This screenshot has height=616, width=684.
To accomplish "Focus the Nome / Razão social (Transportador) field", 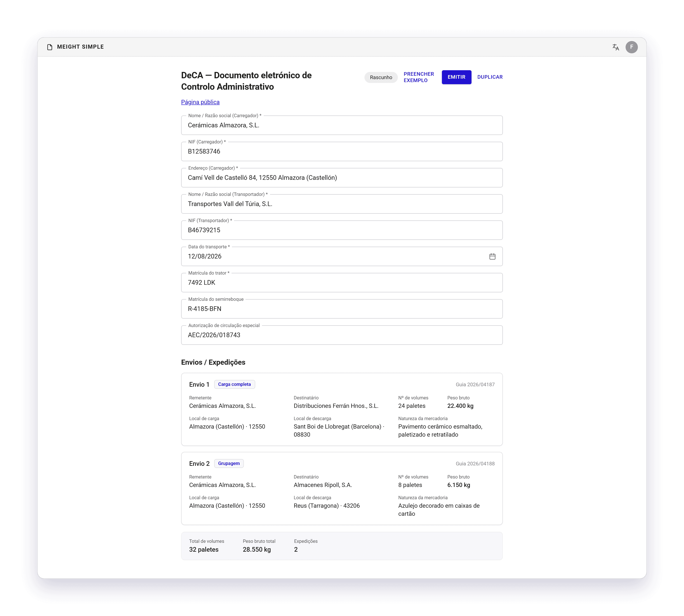I will click(x=342, y=204).
